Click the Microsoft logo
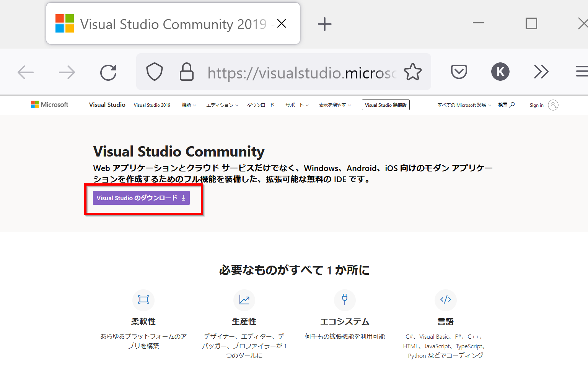Viewport: 588px width, 390px height. coord(49,105)
